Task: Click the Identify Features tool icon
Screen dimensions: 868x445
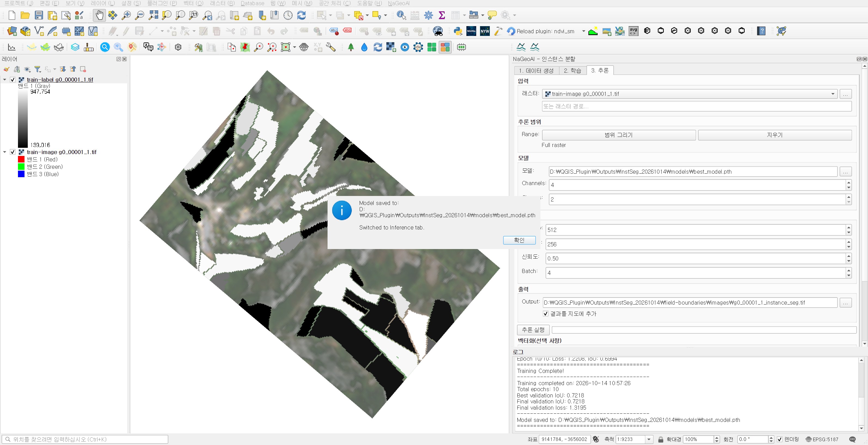Action: tap(401, 15)
